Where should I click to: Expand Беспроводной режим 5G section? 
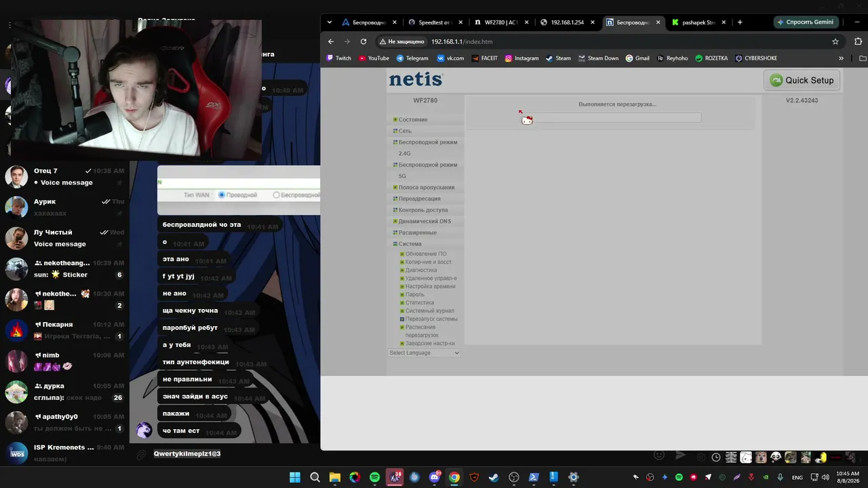(427, 170)
